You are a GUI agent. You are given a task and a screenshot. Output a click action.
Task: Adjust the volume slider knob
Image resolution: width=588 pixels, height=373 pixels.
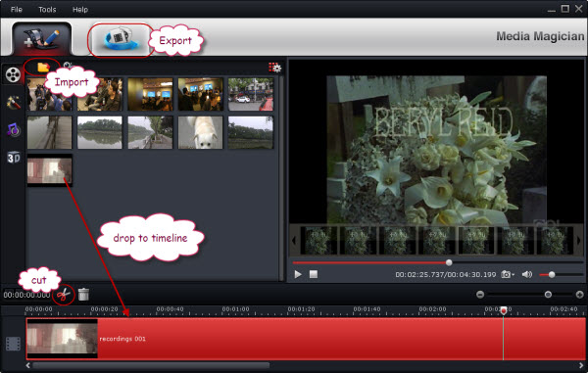[x=552, y=275]
